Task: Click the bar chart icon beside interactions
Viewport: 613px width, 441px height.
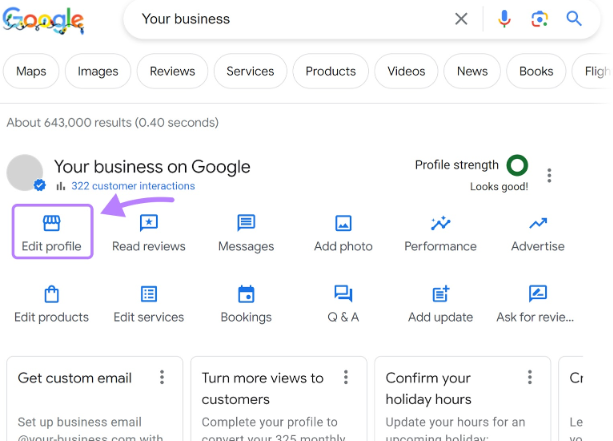Action: pos(61,186)
